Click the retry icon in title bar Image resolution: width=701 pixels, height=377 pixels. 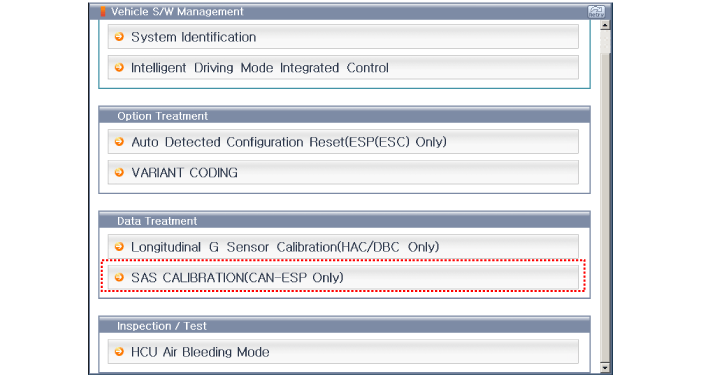(x=596, y=12)
